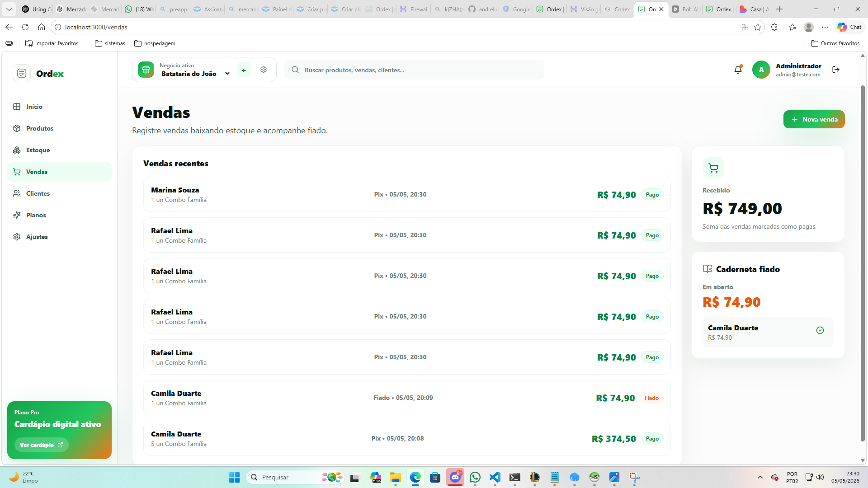Viewport: 868px width, 488px height.
Task: Open Ajustes settings in sidebar
Action: [x=59, y=237]
